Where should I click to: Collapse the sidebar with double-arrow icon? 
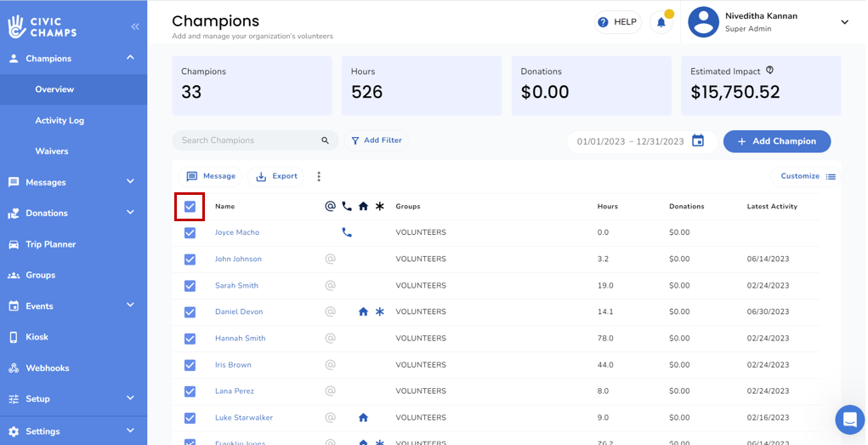[x=135, y=27]
